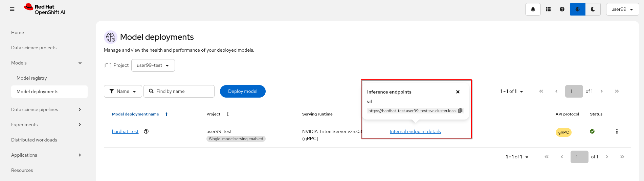The image size is (644, 181).
Task: Go to last page in bottom pagination
Action: pyautogui.click(x=622, y=157)
